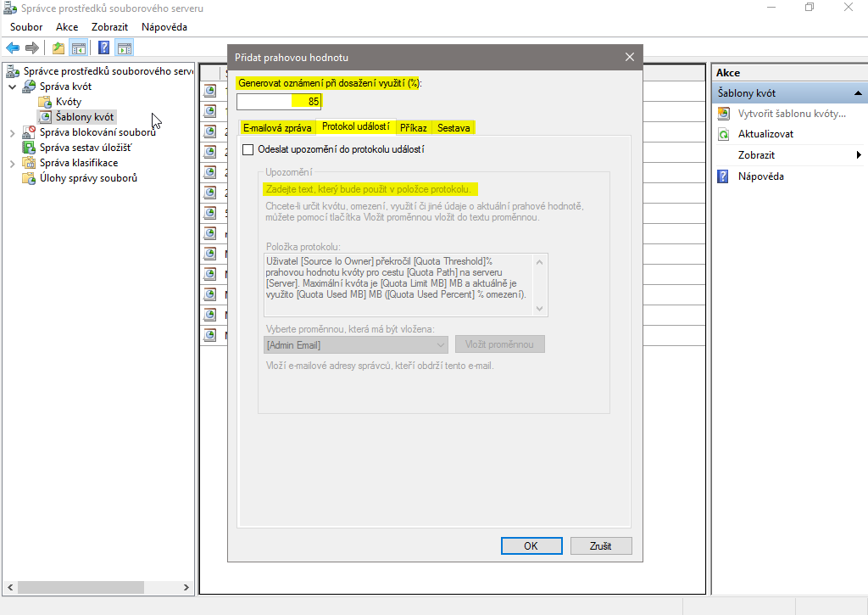Click the Správa klasifikace tree icon
Image resolution: width=868 pixels, height=615 pixels.
click(x=29, y=163)
